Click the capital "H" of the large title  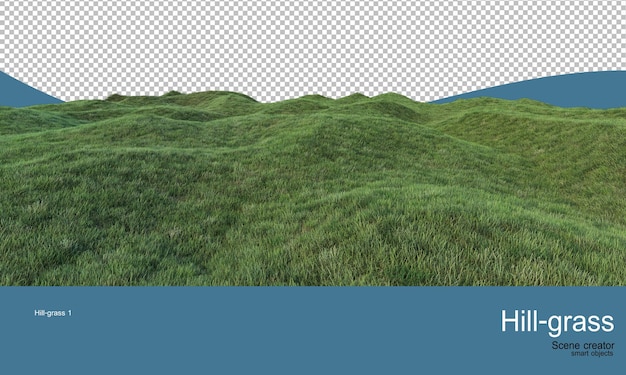(510, 321)
